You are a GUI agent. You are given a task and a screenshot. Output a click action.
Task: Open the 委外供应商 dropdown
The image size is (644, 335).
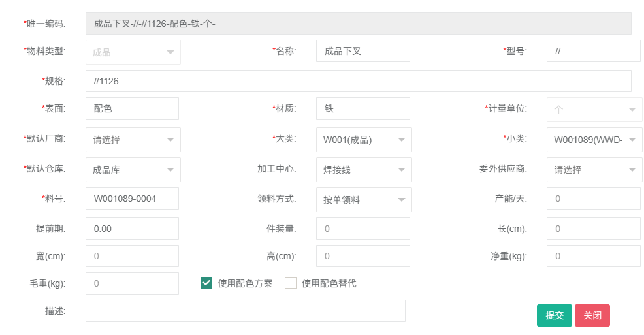tap(594, 169)
